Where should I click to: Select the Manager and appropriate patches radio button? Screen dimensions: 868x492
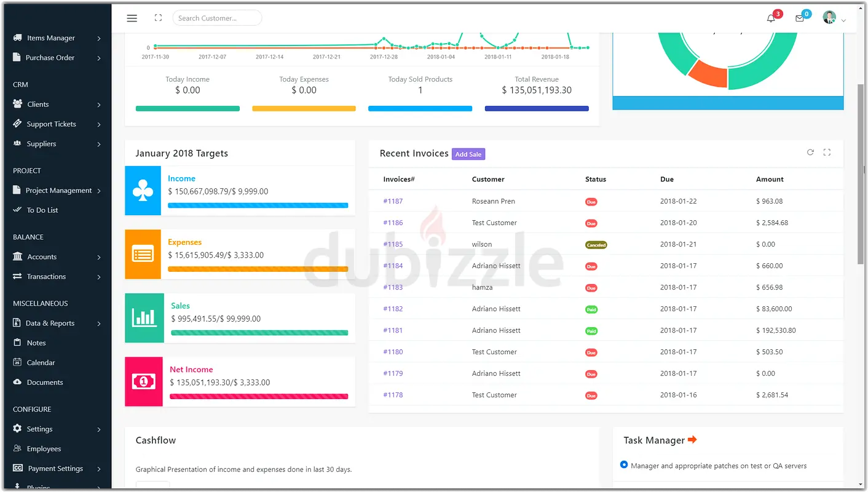pos(624,465)
